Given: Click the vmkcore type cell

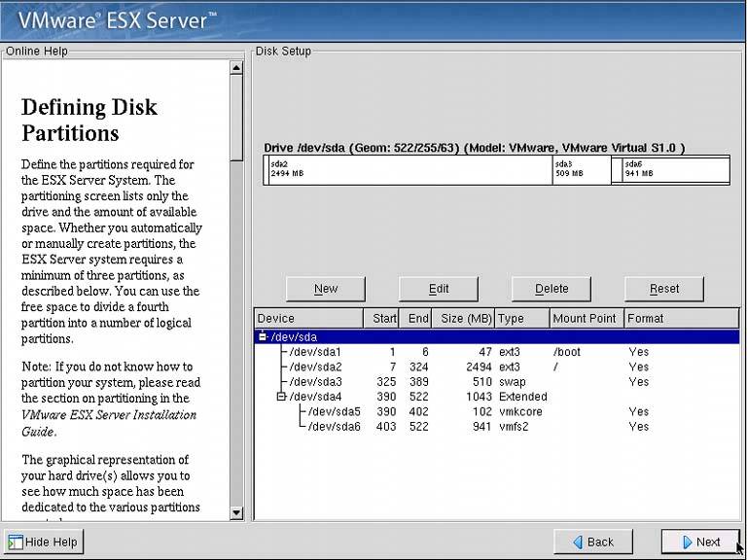Looking at the screenshot, I should click(520, 411).
